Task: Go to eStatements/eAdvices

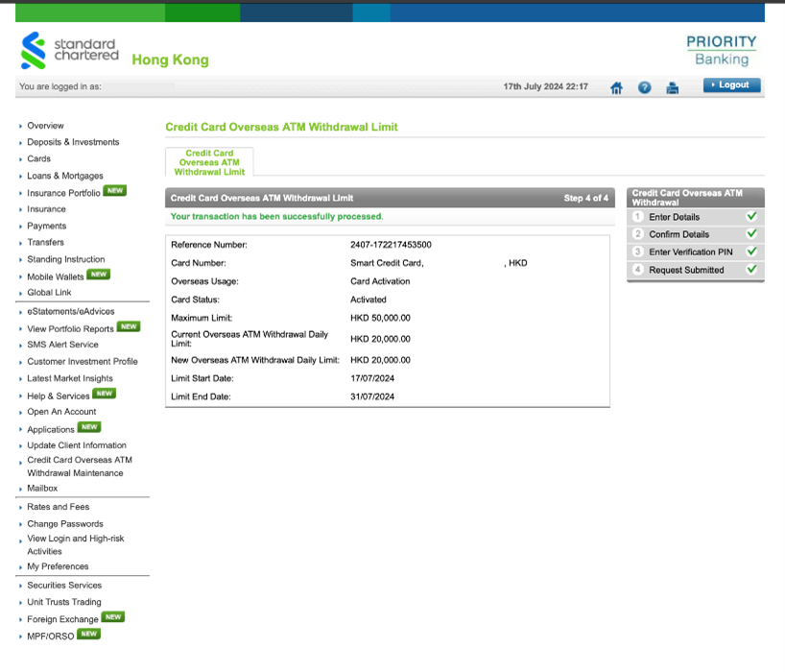Action: coord(70,312)
